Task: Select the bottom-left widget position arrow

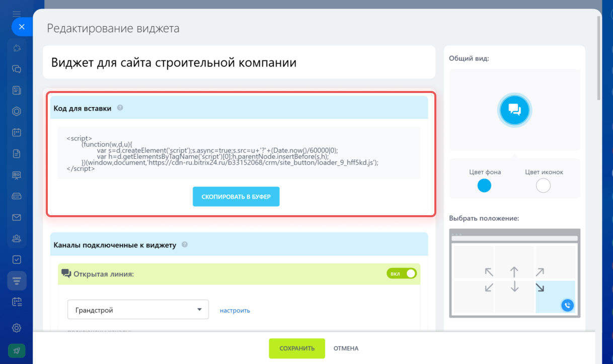Action: pyautogui.click(x=489, y=288)
